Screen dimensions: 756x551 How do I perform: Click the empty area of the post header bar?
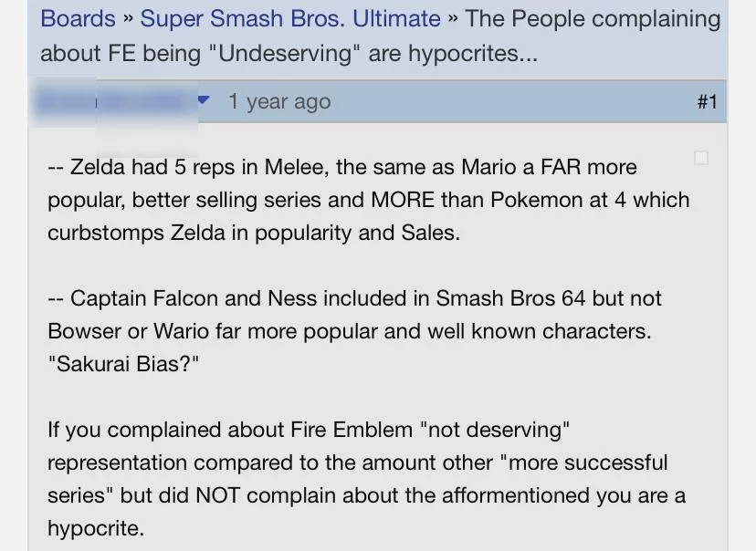click(x=511, y=101)
